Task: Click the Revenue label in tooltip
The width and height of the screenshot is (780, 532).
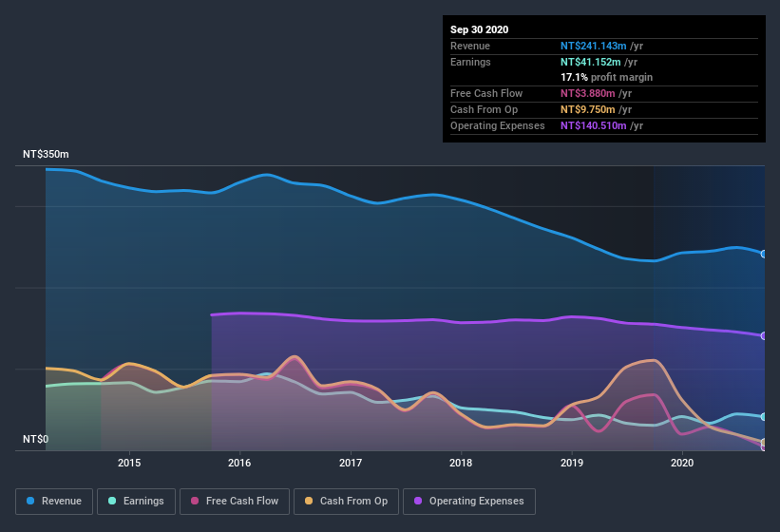Action: pyautogui.click(x=470, y=46)
